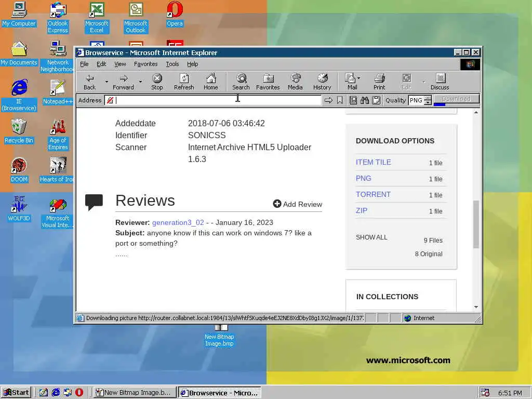532x399 pixels.
Task: Click the bookmark ribbon icon
Action: point(340,100)
